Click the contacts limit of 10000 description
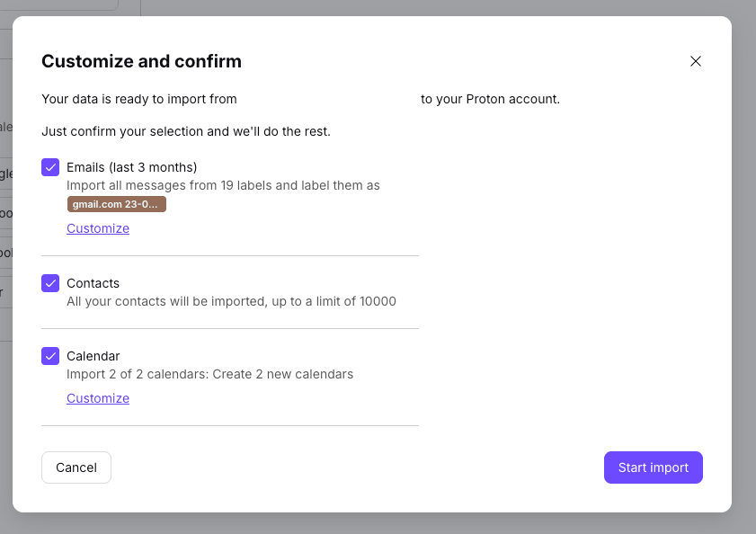 coord(231,301)
